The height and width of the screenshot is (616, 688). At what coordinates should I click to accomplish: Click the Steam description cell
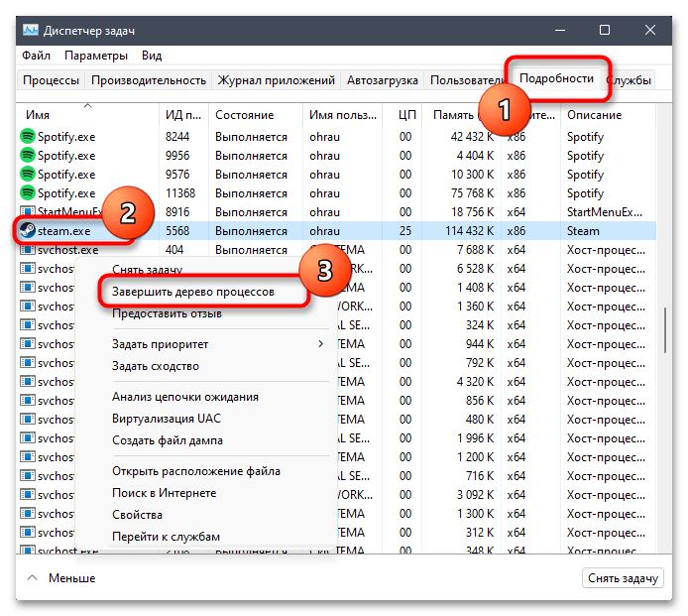[x=583, y=231]
